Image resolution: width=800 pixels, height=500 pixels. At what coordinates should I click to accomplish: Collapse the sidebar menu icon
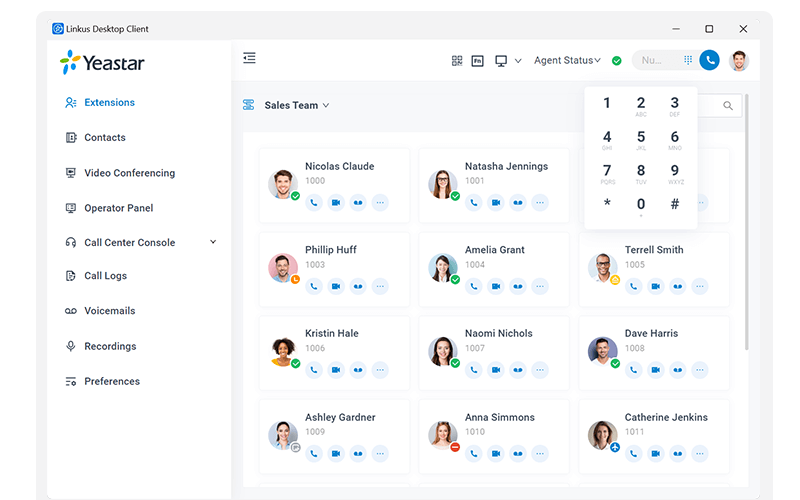[x=249, y=58]
